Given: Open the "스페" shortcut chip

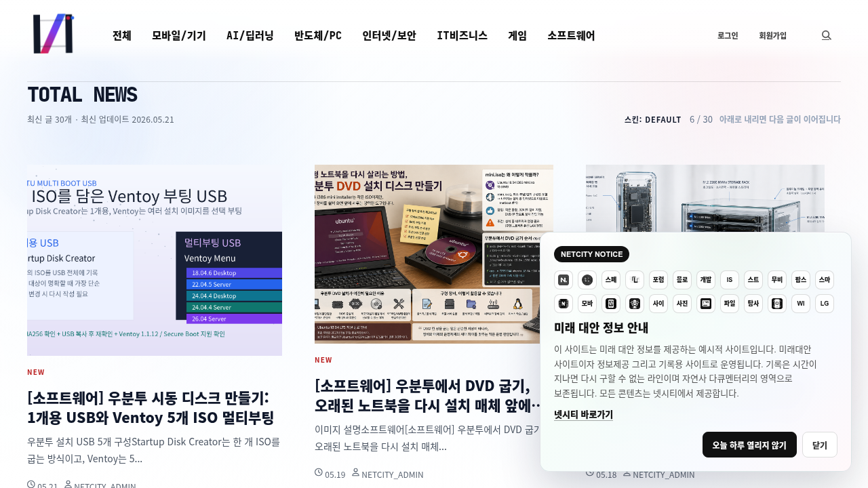Looking at the screenshot, I should (611, 280).
